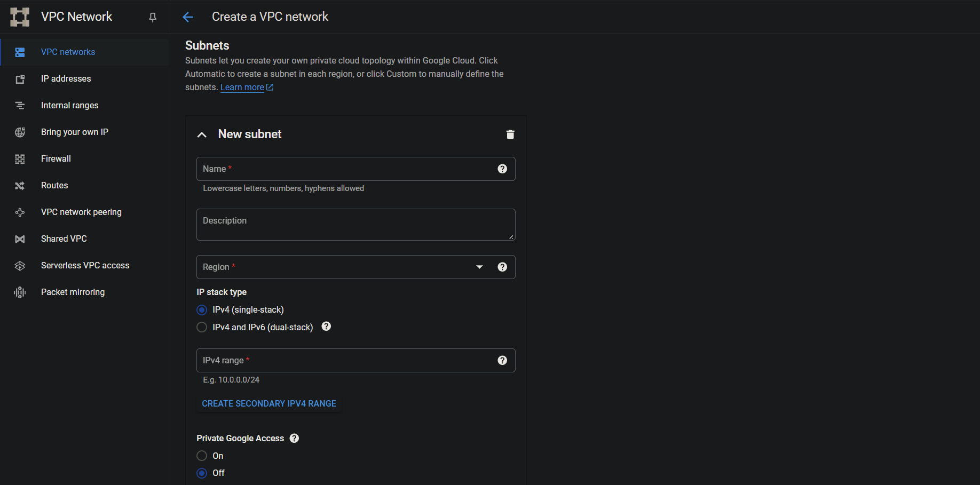Image resolution: width=980 pixels, height=485 pixels.
Task: Open Bring your own IP section
Action: coord(84,132)
